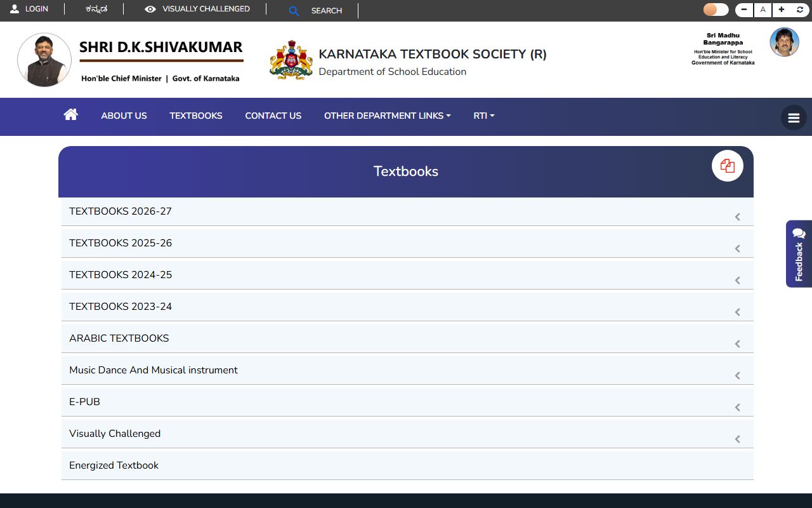812x508 pixels.
Task: Expand the Textbooks 2023-24 section
Action: coord(407,307)
